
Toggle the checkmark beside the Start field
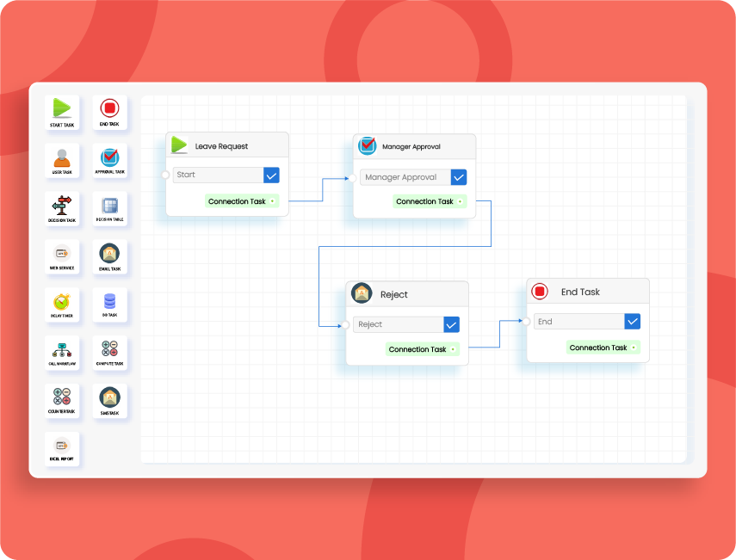(271, 175)
